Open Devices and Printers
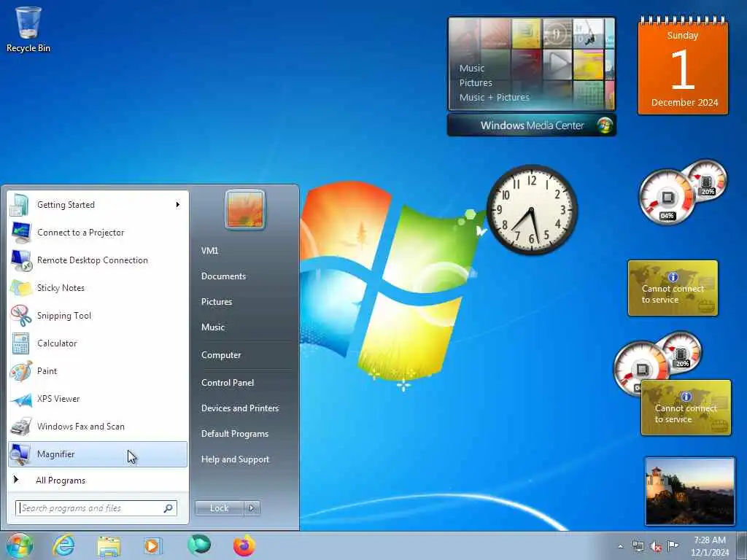 click(240, 408)
